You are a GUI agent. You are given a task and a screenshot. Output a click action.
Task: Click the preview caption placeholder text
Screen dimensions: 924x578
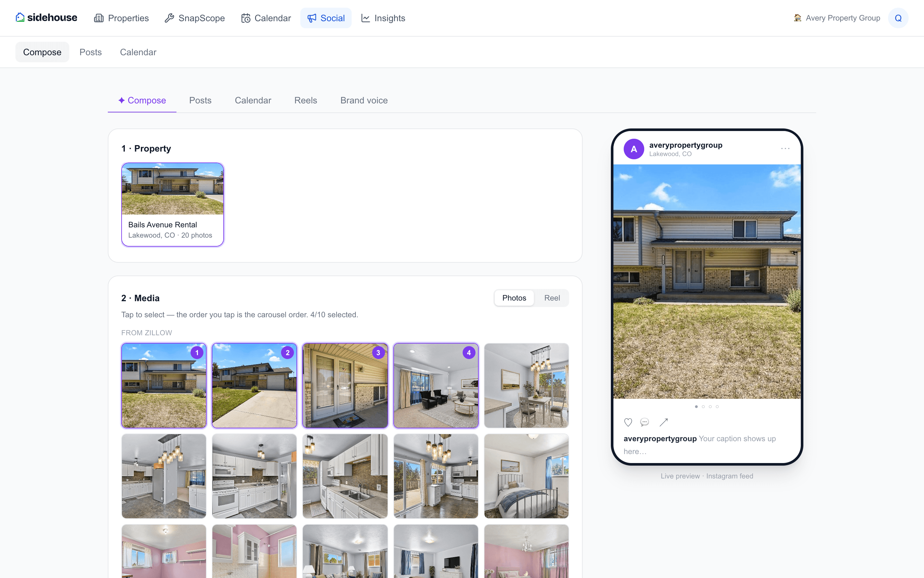(x=699, y=445)
